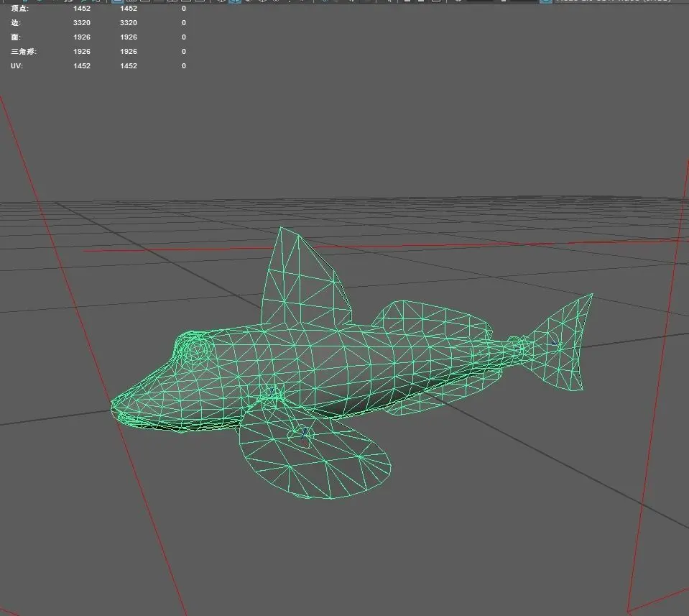The height and width of the screenshot is (616, 689).
Task: Click the first 1452 value in the 顶点 row
Action: 82,9
